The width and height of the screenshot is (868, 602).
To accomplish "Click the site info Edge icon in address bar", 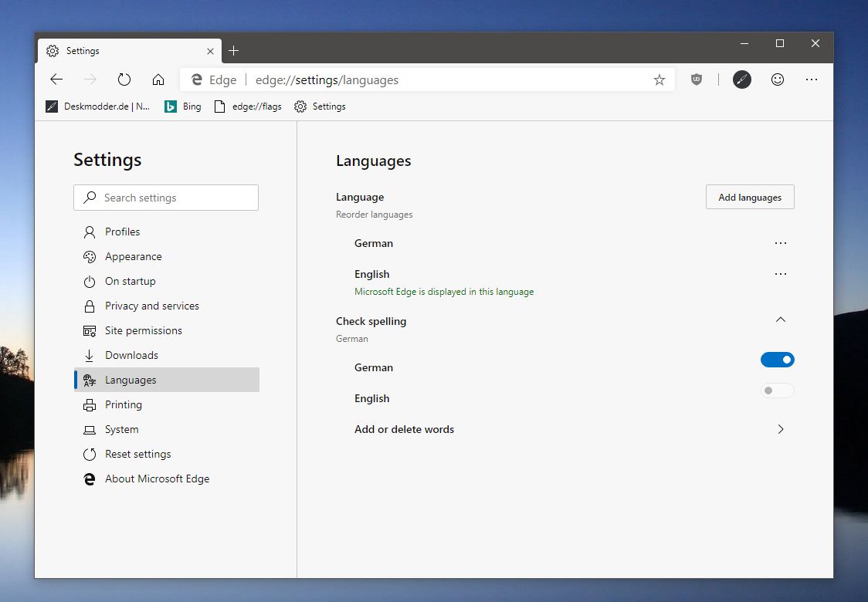I will 196,79.
